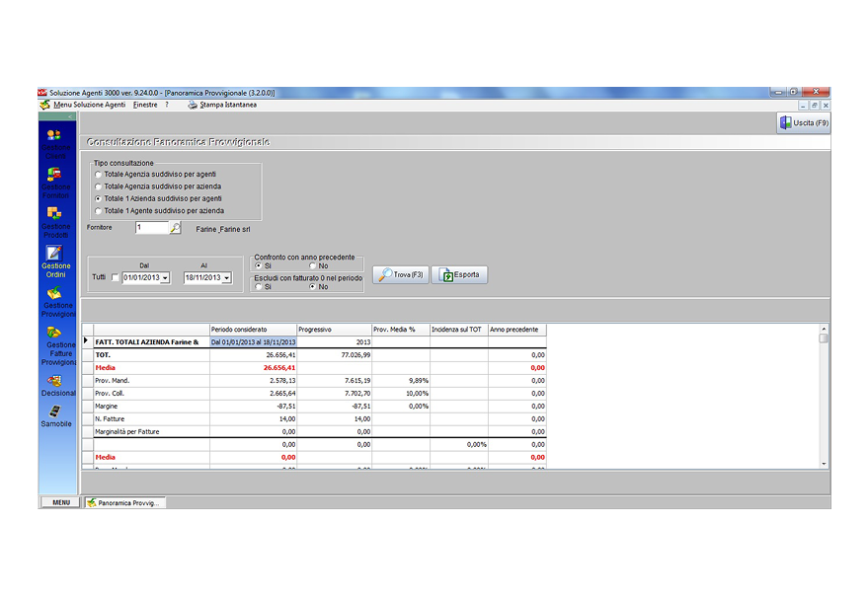Tick the Tutti checkbox
The height and width of the screenshot is (598, 868).
pyautogui.click(x=116, y=278)
